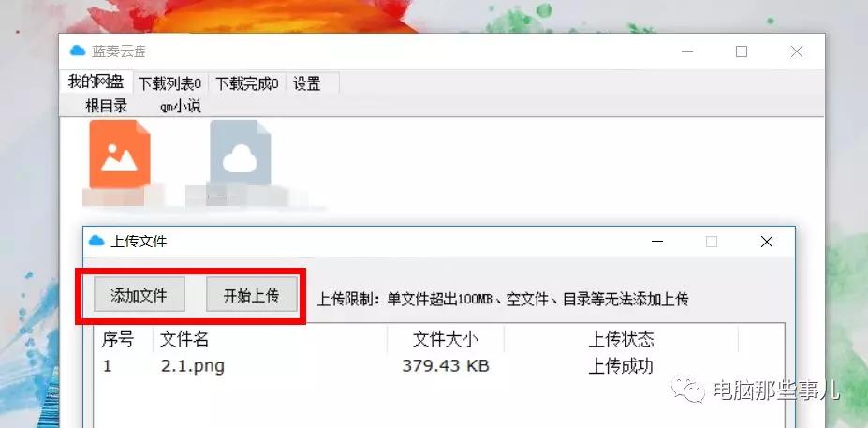Screen dimensions: 868x428
Task: Switch to the 我的网盘 tab
Action: tap(96, 82)
